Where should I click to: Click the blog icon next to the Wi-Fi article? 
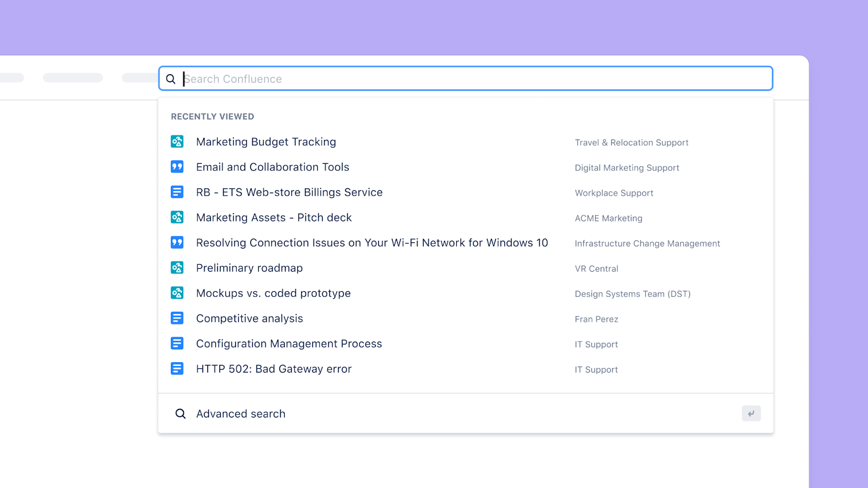[177, 242]
